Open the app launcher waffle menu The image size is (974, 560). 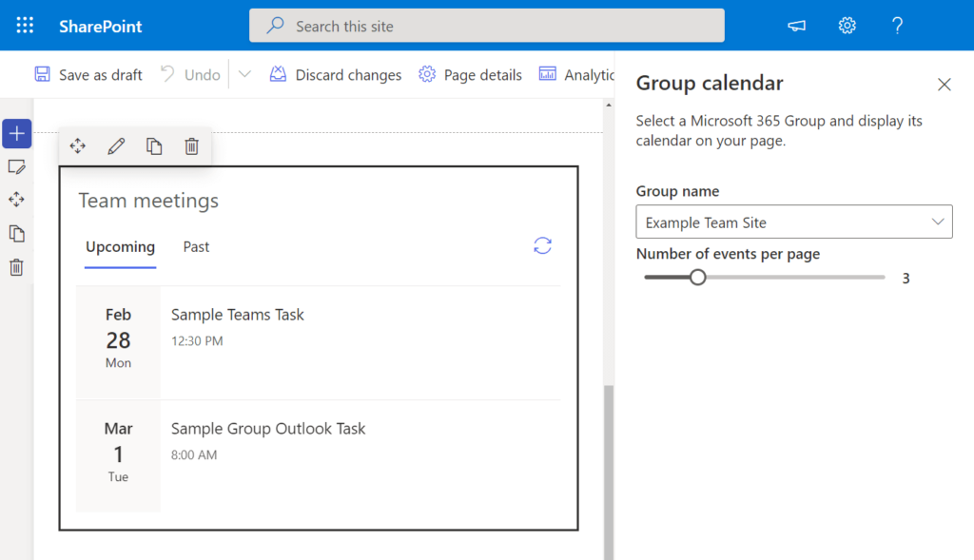click(x=25, y=26)
